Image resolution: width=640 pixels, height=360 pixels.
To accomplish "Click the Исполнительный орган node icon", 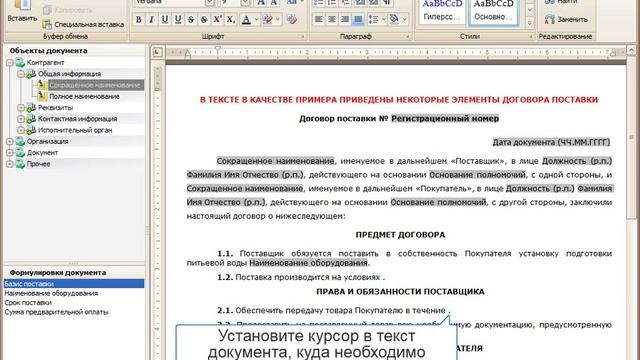I will (x=31, y=130).
